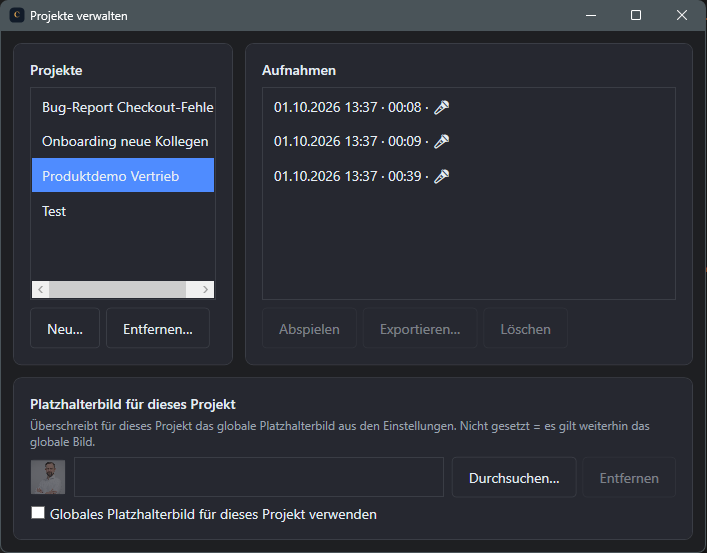Click the placeholder image thumbnail
The image size is (707, 553).
[48, 477]
